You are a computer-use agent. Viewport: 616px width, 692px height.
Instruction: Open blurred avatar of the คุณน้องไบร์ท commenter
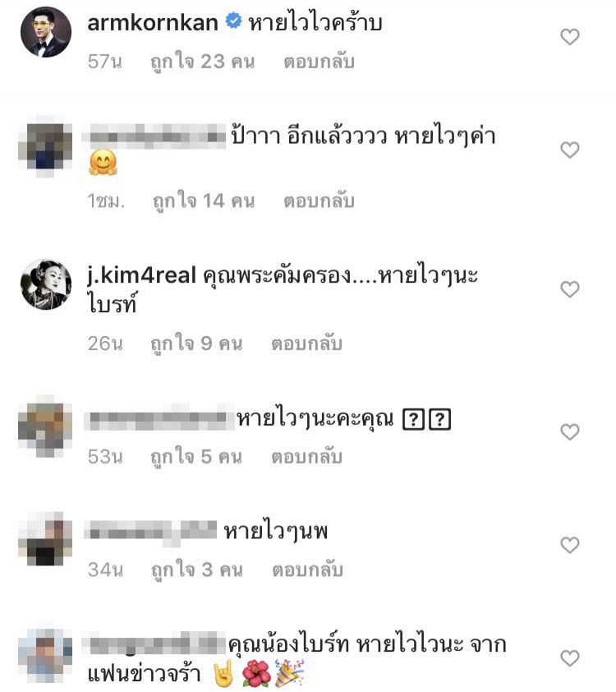coord(45,656)
